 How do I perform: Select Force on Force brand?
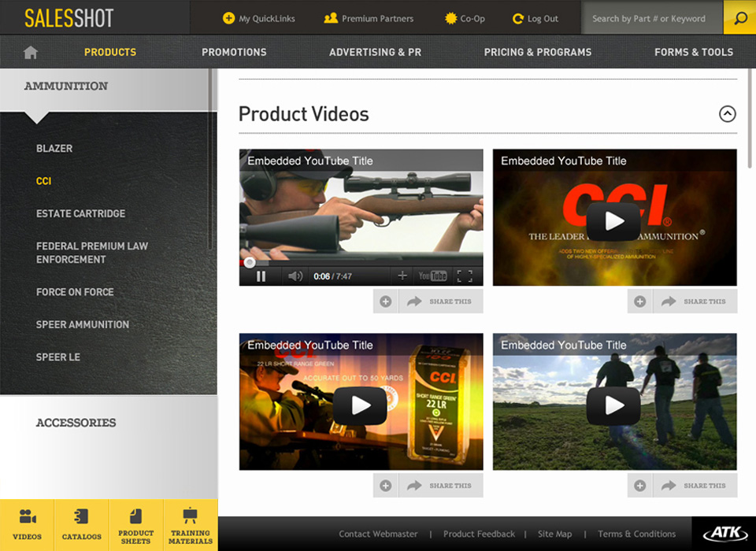[75, 292]
